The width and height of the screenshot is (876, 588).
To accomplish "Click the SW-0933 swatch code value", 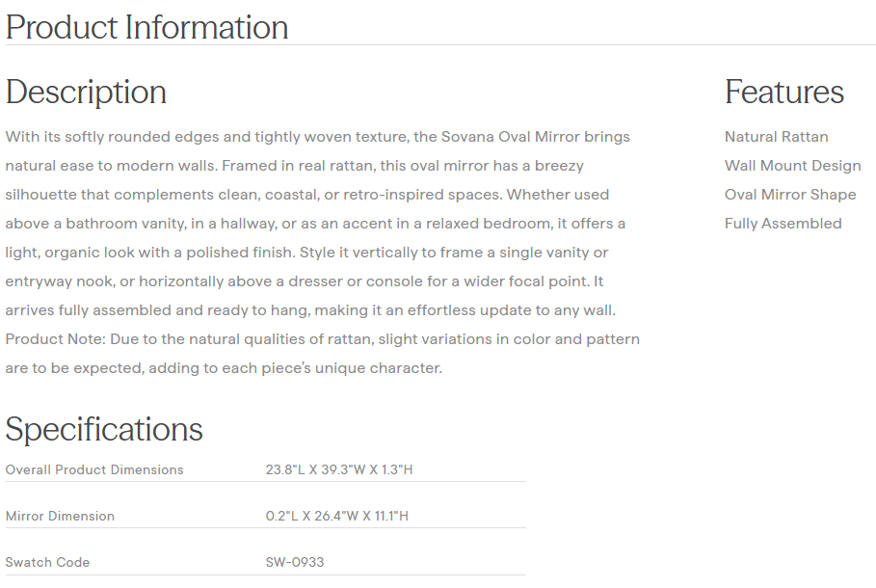I will 295,563.
